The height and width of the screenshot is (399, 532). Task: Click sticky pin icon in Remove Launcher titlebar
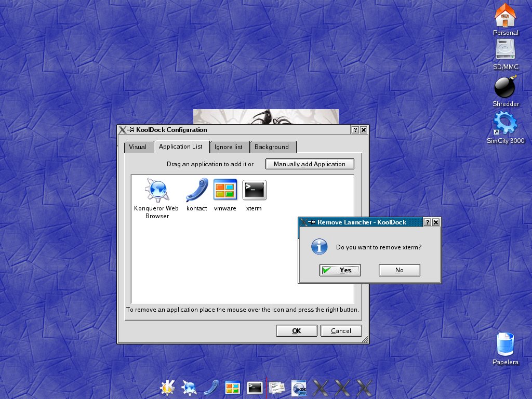tap(312, 222)
